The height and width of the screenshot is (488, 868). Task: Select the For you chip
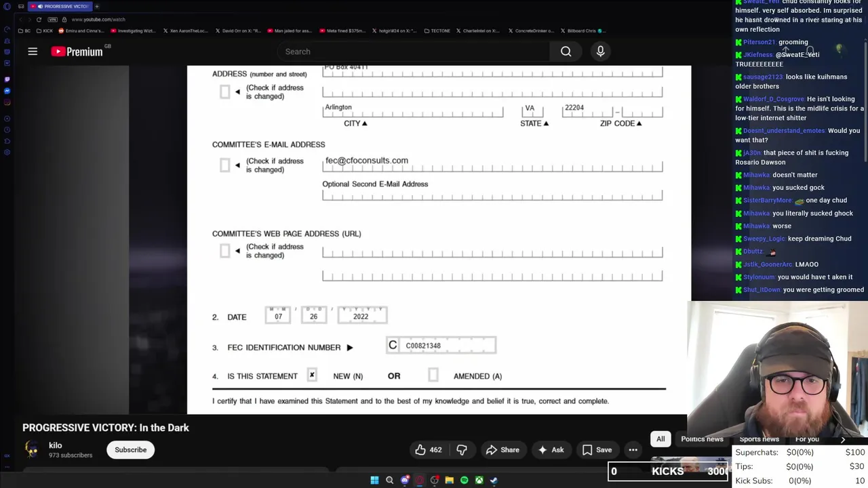click(807, 439)
